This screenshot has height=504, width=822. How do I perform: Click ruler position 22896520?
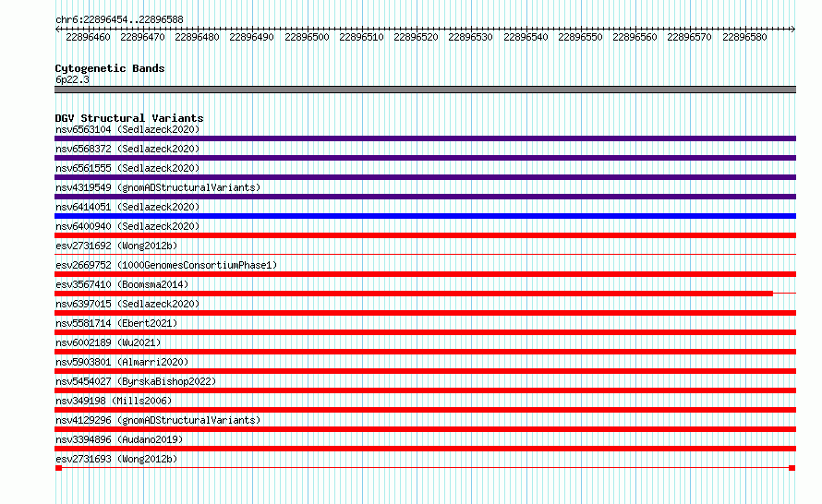[x=416, y=37]
